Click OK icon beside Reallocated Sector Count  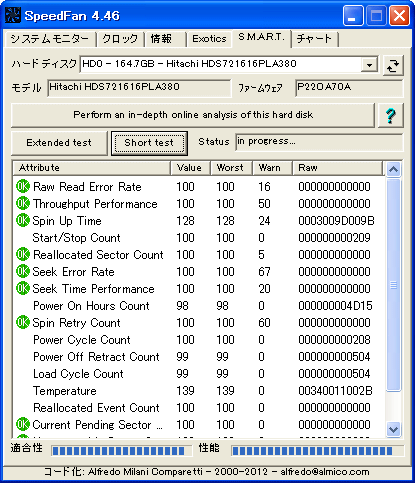(23, 254)
